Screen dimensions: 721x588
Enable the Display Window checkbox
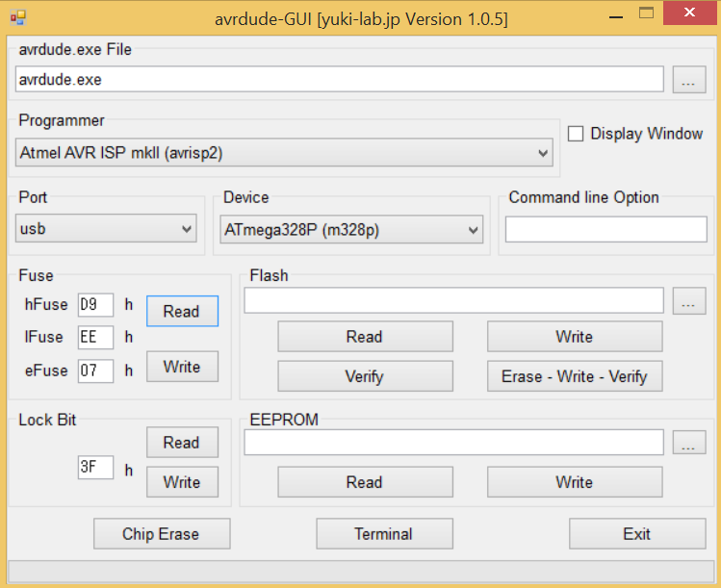(x=576, y=134)
